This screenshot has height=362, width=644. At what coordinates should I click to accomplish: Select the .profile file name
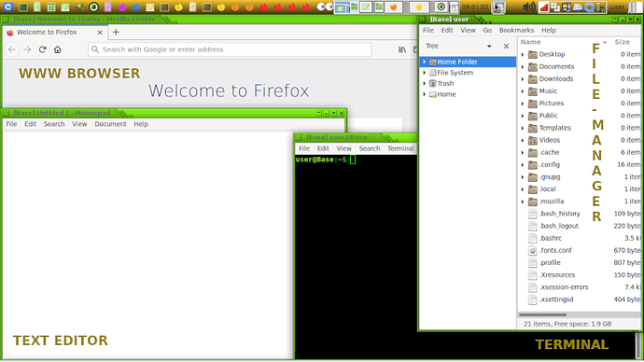pos(550,263)
